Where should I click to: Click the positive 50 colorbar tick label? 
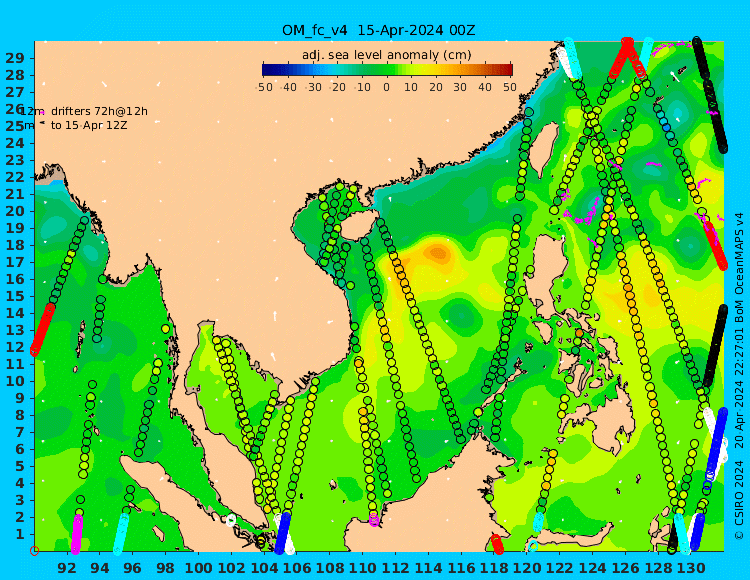tap(510, 87)
